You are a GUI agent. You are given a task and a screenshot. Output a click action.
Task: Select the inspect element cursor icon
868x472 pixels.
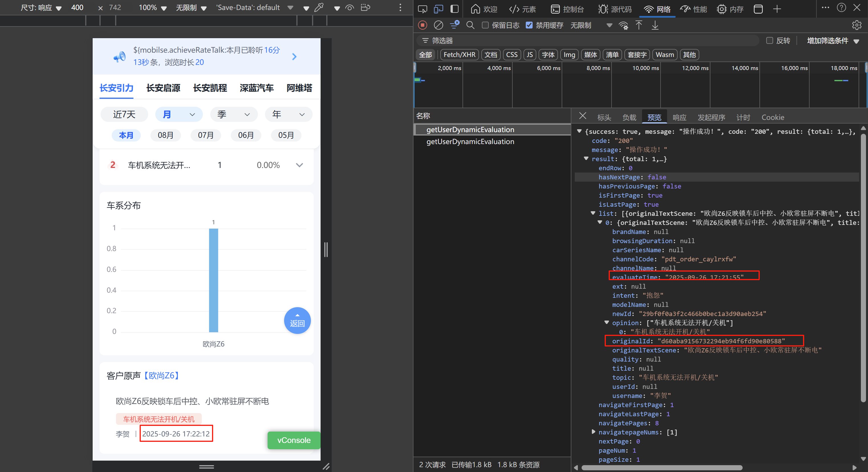click(422, 9)
